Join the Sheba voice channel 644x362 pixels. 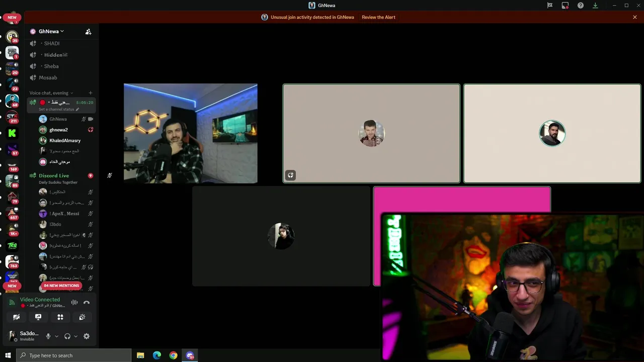(x=62, y=66)
